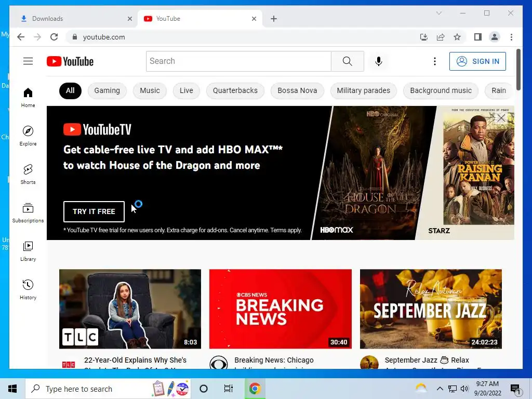The image size is (532, 399).
Task: Bookmark this page with star icon
Action: 457,37
